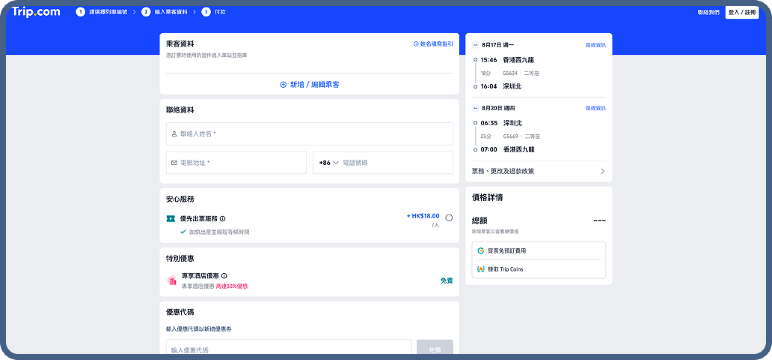Screen dimensions: 772x360
Task: Click the green ticket icon for 優先出票服務
Action: click(x=171, y=218)
